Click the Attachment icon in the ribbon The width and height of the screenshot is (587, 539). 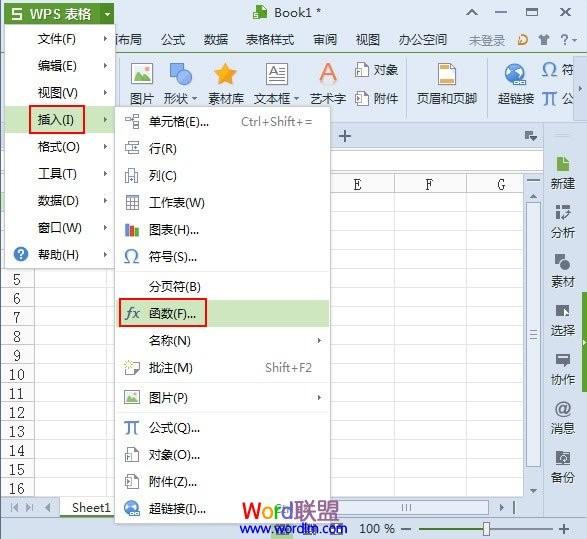pyautogui.click(x=362, y=98)
